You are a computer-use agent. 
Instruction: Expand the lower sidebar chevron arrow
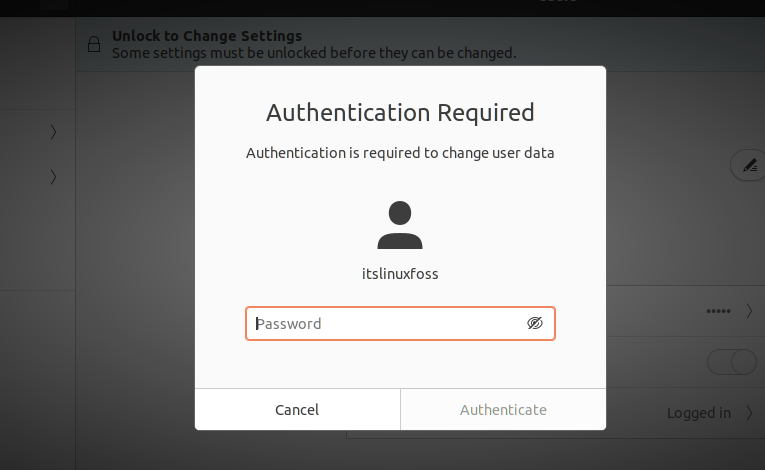[53, 177]
